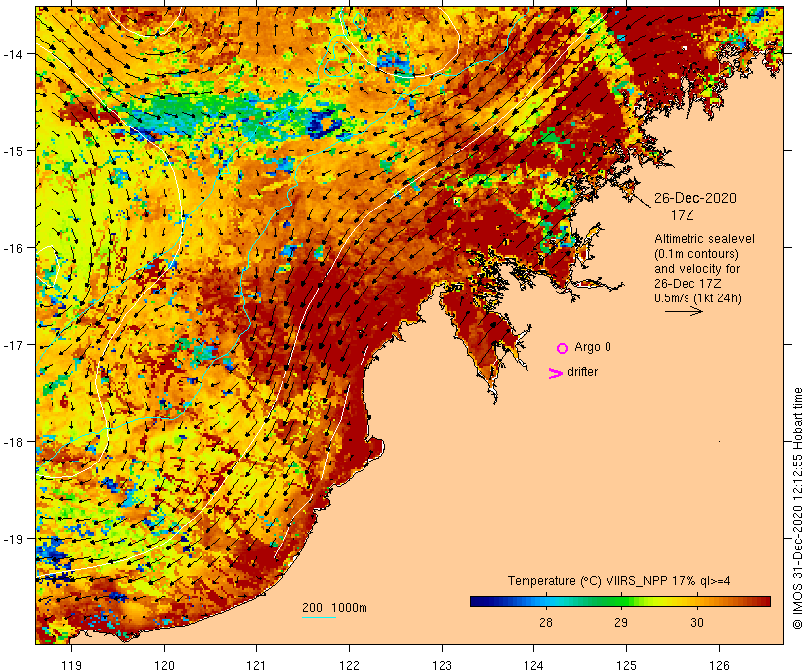Click latitude axis label '-15'
The height and width of the screenshot is (672, 810).
pyautogui.click(x=13, y=151)
